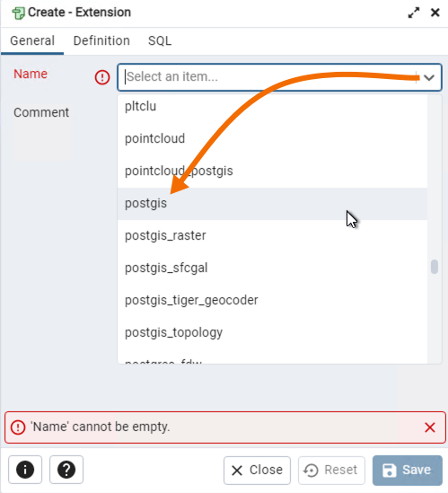Close dialog with title bar X icon
This screenshot has width=448, height=493.
coord(435,13)
